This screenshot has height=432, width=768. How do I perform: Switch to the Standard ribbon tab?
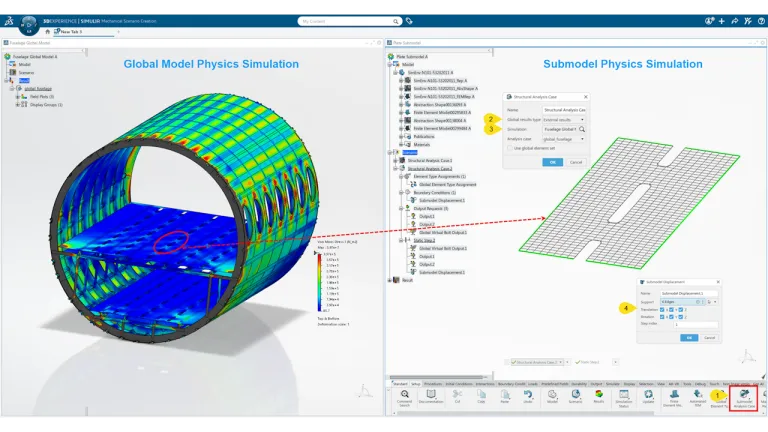[x=400, y=384]
